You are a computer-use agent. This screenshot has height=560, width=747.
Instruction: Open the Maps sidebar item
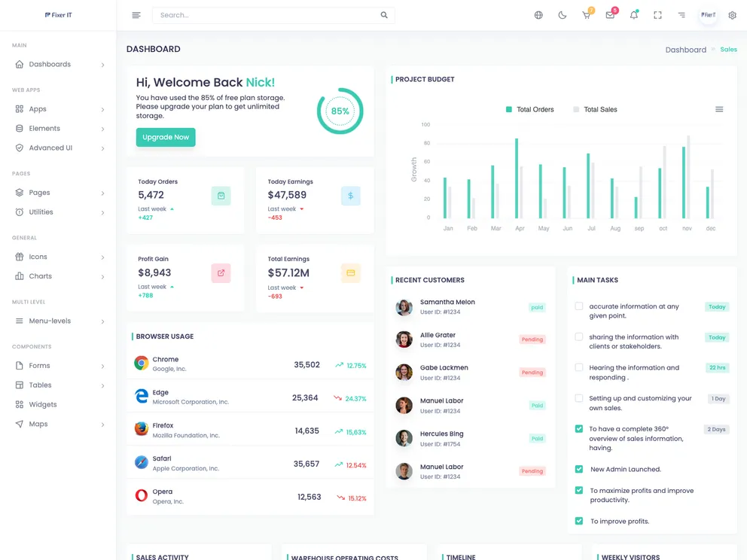point(38,425)
